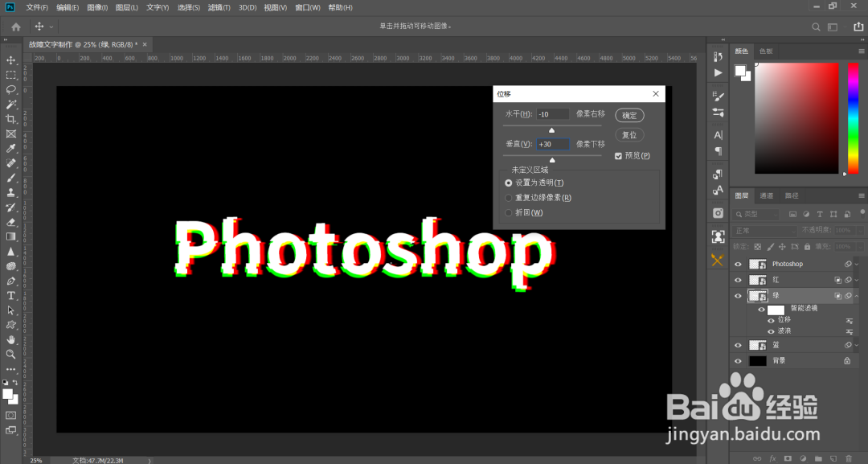Select the Frame tool
The height and width of the screenshot is (464, 868).
click(11, 133)
